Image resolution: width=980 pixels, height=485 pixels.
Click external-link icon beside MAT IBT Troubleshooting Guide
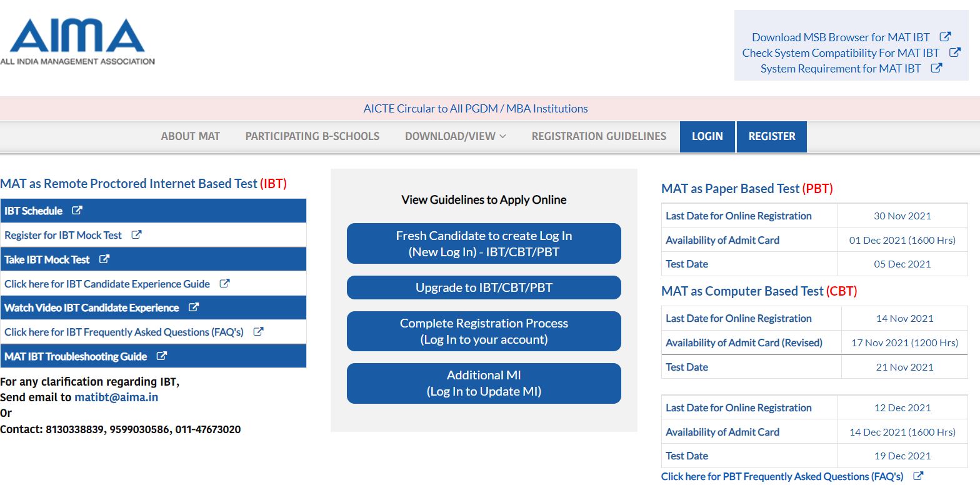pyautogui.click(x=161, y=356)
